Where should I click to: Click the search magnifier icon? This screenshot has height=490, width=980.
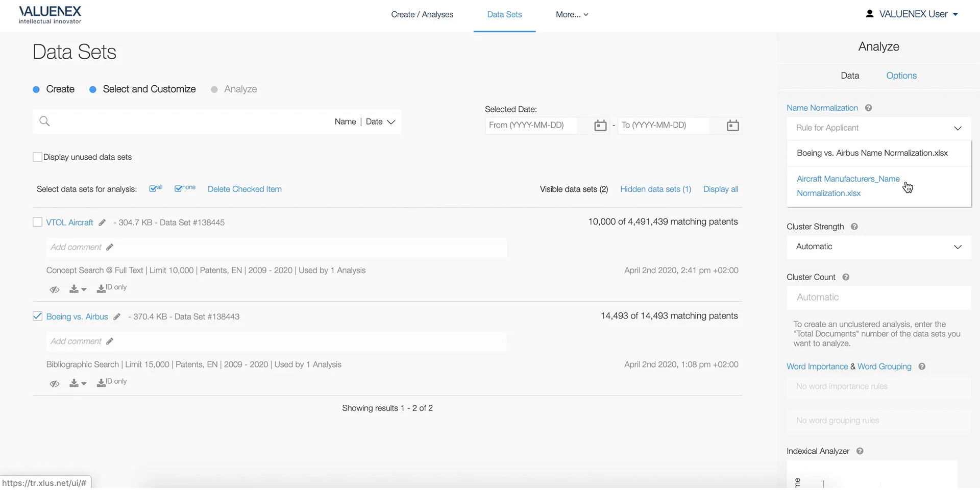(44, 121)
